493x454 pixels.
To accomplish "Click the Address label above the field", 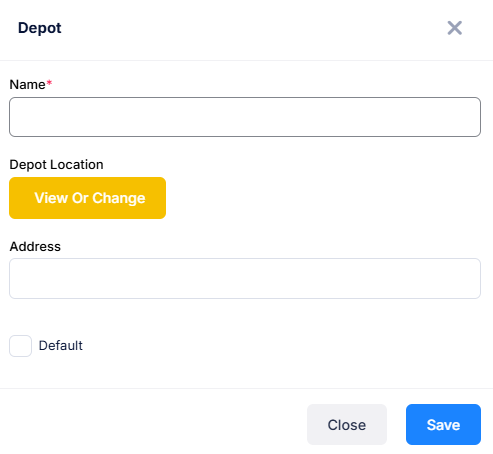I will (x=35, y=247).
